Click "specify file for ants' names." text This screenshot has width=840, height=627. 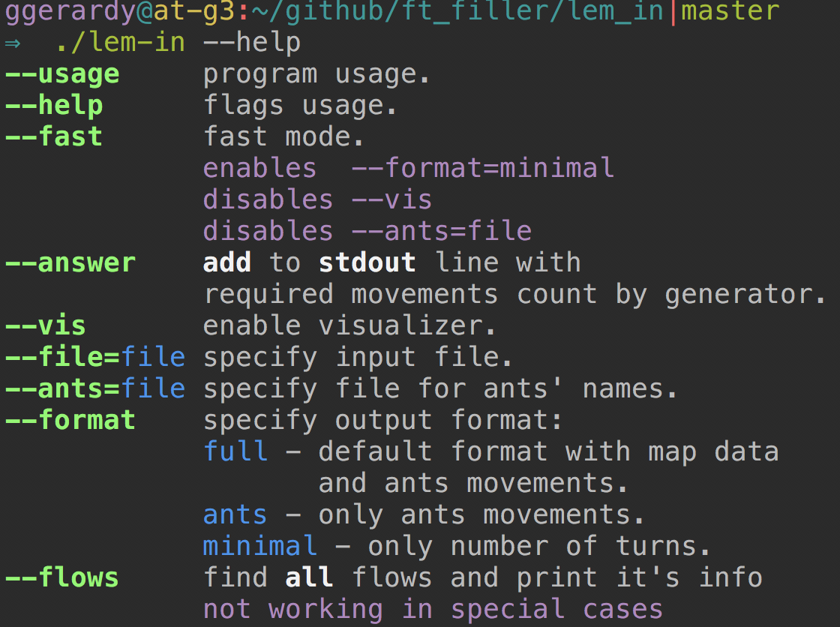point(440,389)
